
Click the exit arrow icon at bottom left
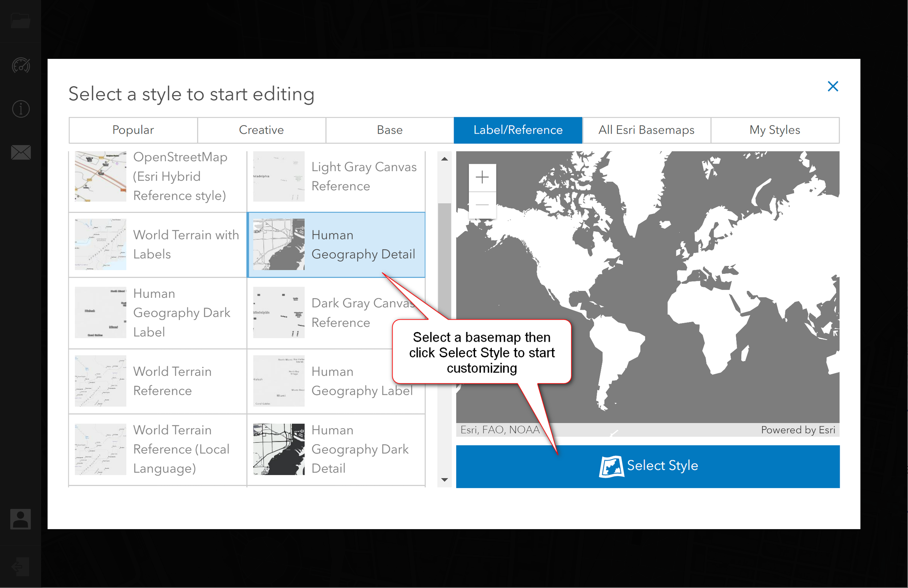point(20,566)
